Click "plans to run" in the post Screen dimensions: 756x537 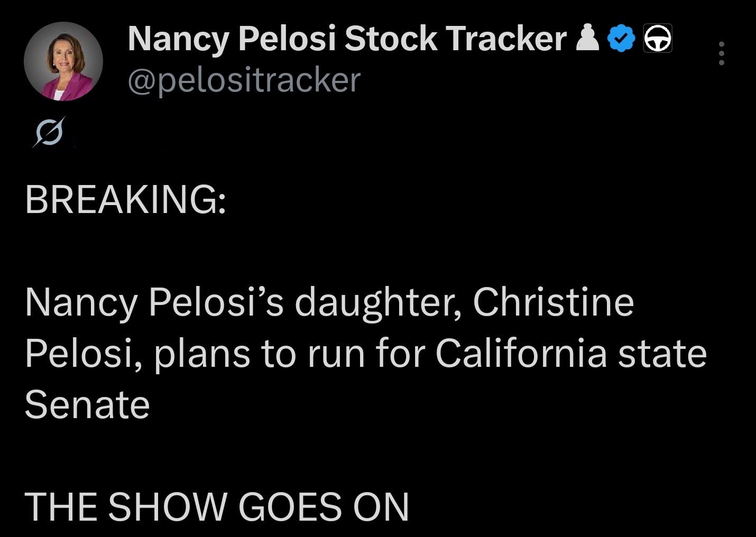point(260,353)
